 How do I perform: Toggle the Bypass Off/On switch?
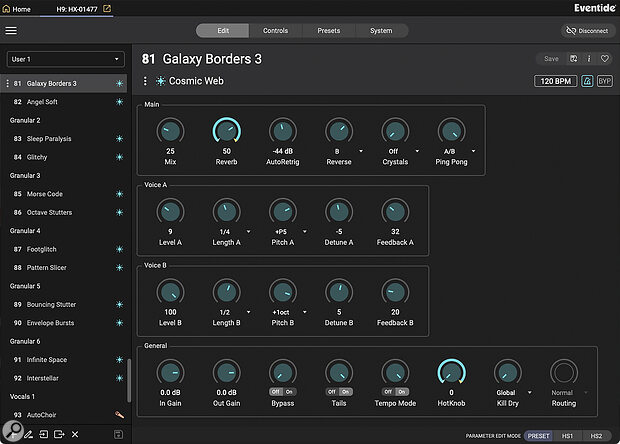283,392
